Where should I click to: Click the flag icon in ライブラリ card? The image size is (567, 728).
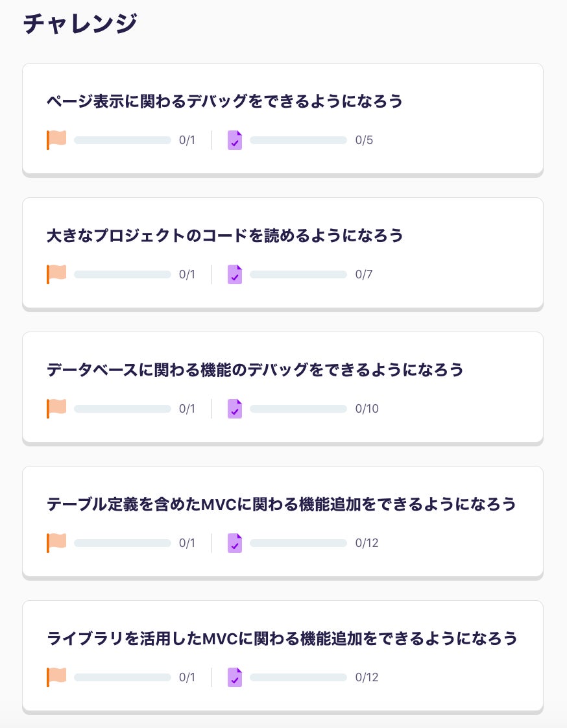click(56, 677)
